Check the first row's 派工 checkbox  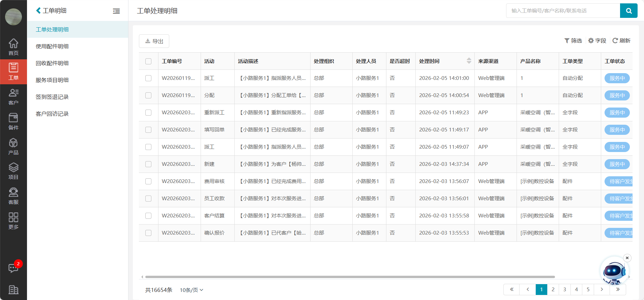click(x=148, y=78)
